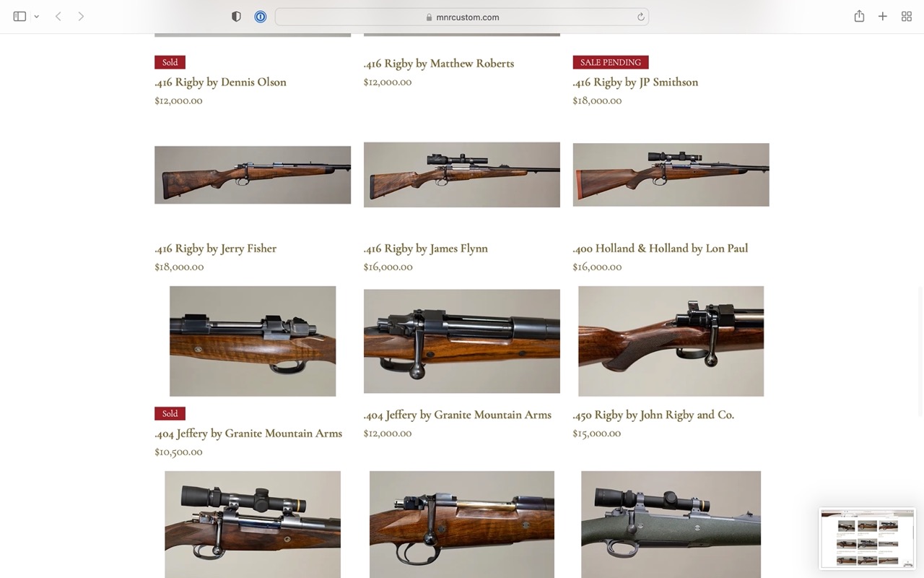Open the privacy report shield icon

click(x=236, y=17)
